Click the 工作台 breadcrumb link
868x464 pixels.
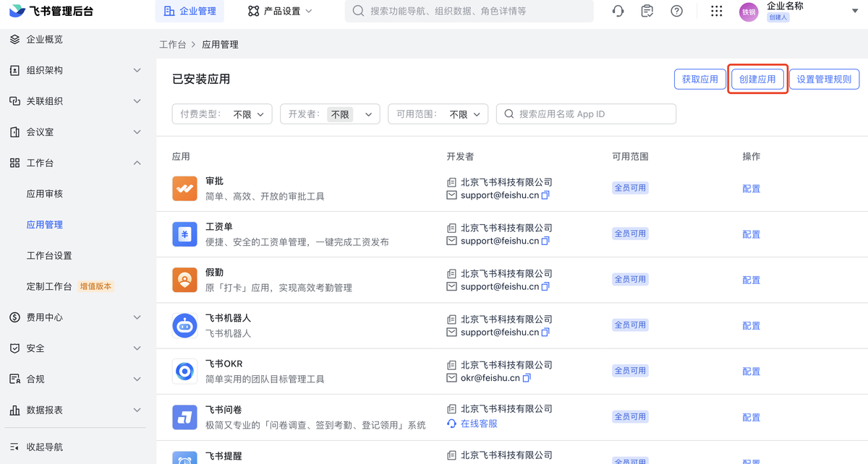click(x=172, y=45)
